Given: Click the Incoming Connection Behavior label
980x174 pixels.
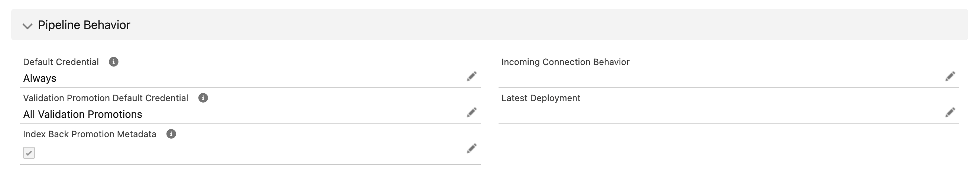Looking at the screenshot, I should pos(565,62).
